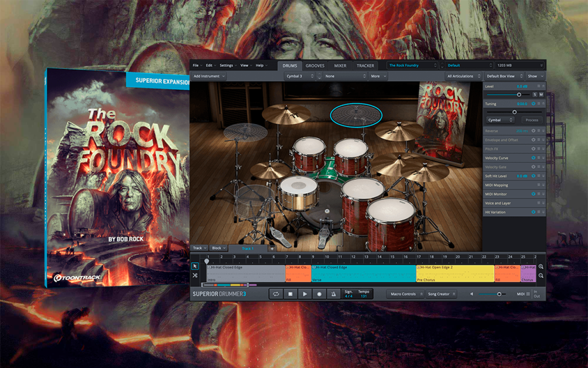Zoom in on the song timeline
This screenshot has width=588, height=368.
pos(541,267)
